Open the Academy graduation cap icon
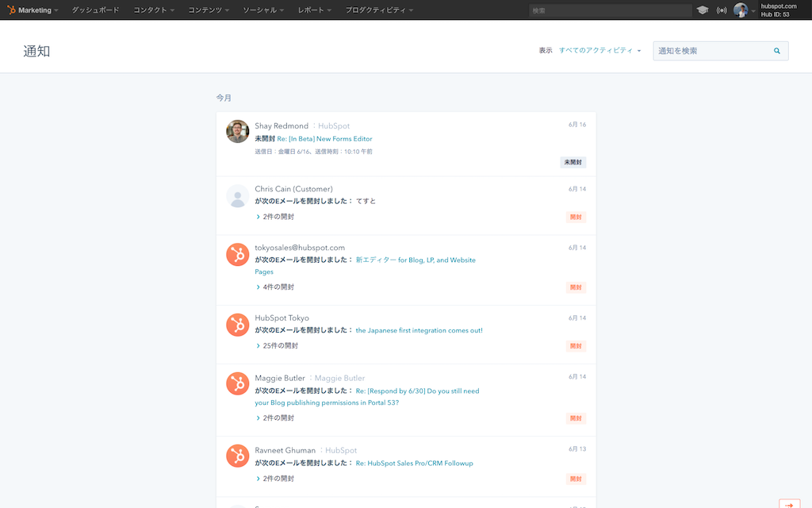The width and height of the screenshot is (812, 508). [x=703, y=10]
